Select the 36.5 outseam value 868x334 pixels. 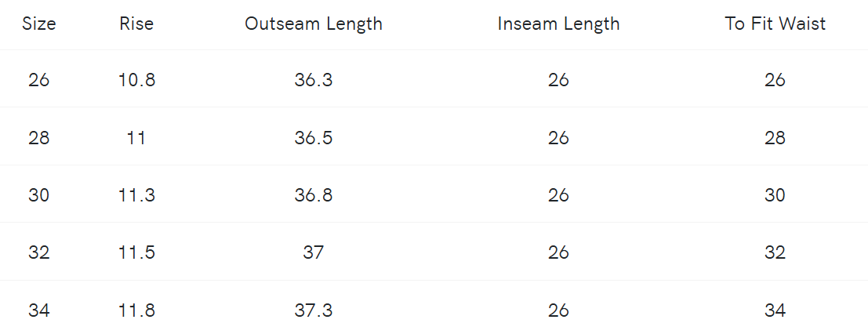[314, 138]
